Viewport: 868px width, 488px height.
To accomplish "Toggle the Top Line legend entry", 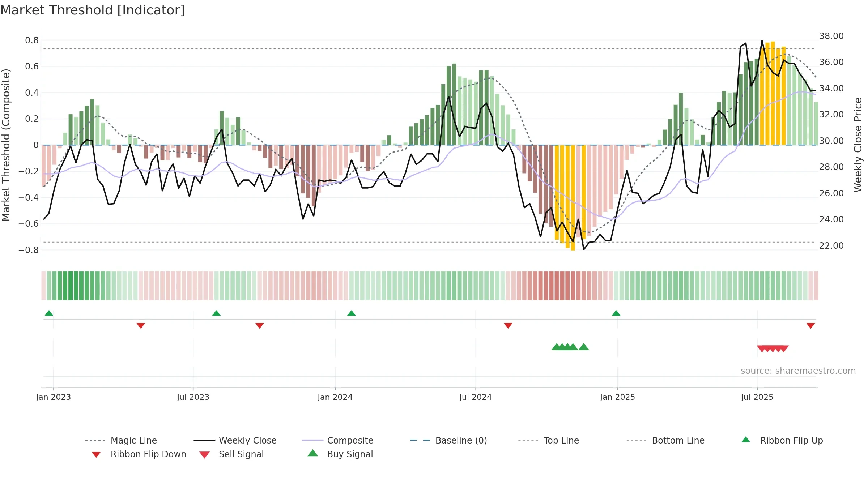I will pyautogui.click(x=548, y=440).
